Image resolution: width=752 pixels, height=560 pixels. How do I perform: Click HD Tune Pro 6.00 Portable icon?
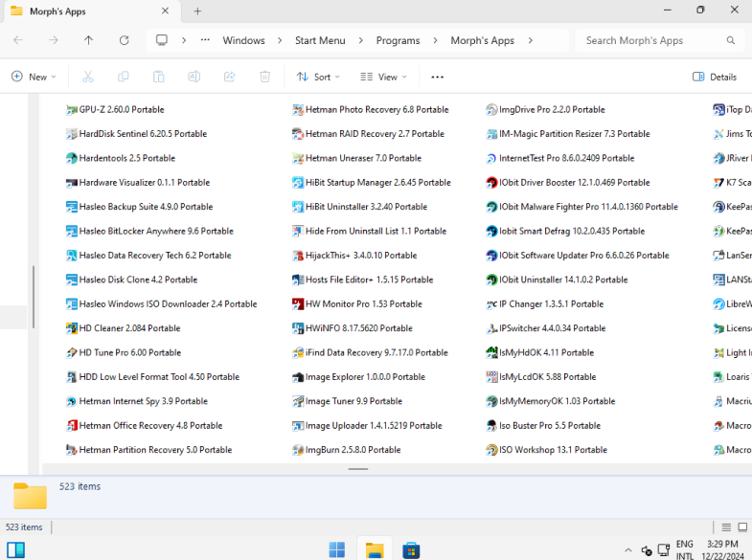(x=72, y=353)
